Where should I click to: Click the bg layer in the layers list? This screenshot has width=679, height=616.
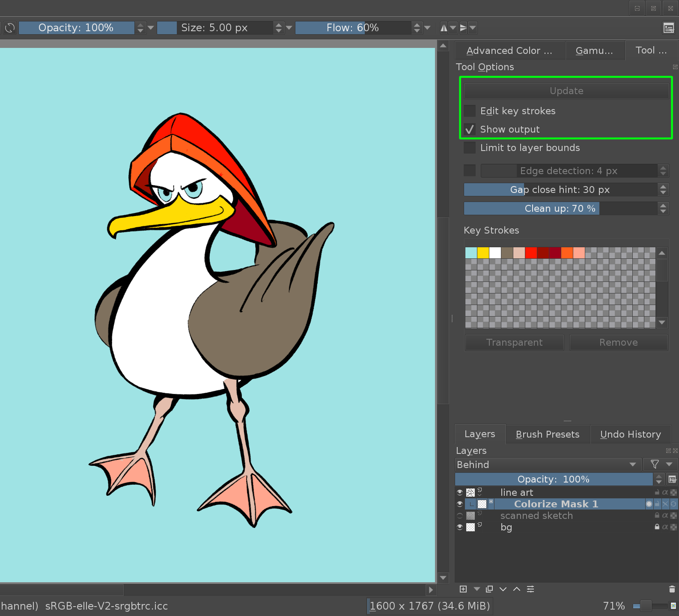coord(506,527)
